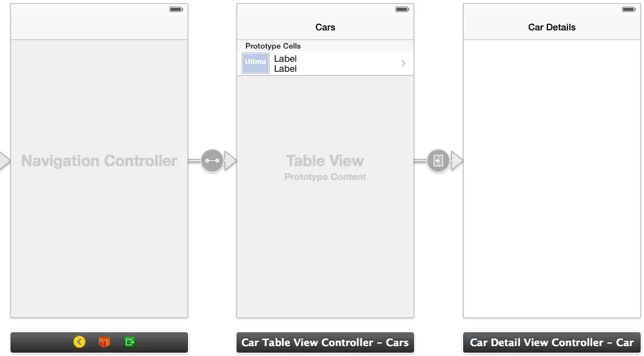Click the battery icon in Cars scene

point(402,9)
